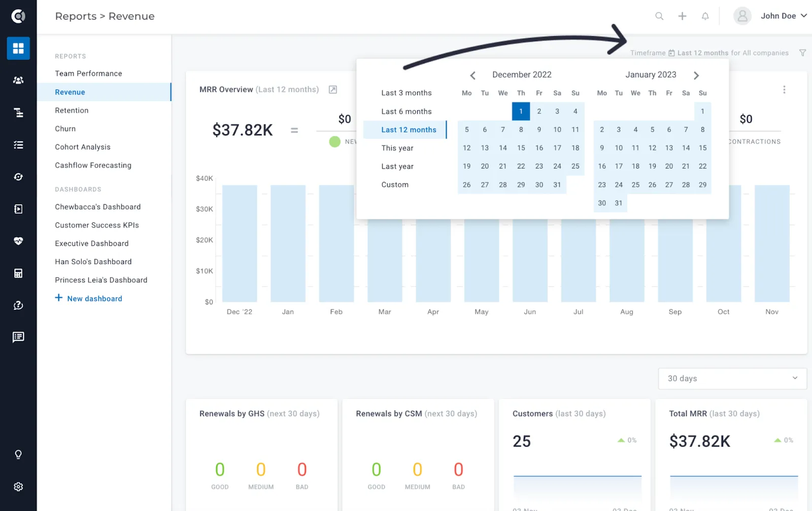Open the tasks checklist icon in sidebar
The height and width of the screenshot is (511, 812).
pos(18,145)
